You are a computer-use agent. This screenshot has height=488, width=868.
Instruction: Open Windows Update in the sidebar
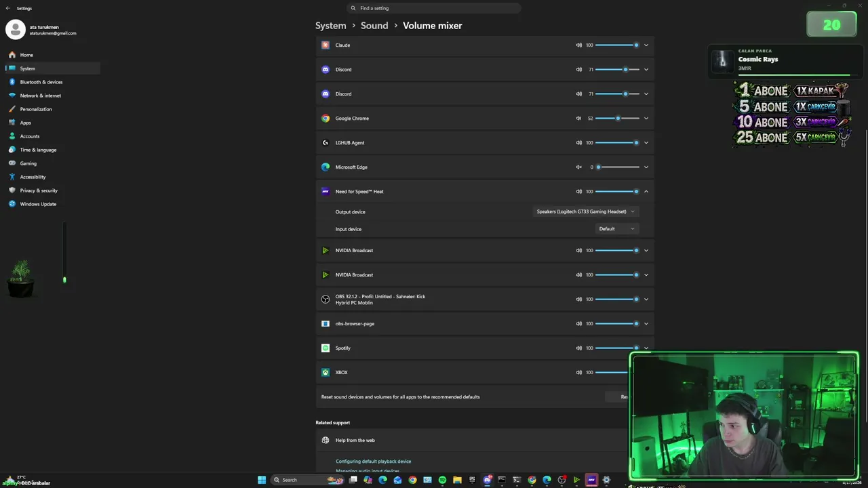pos(53,204)
